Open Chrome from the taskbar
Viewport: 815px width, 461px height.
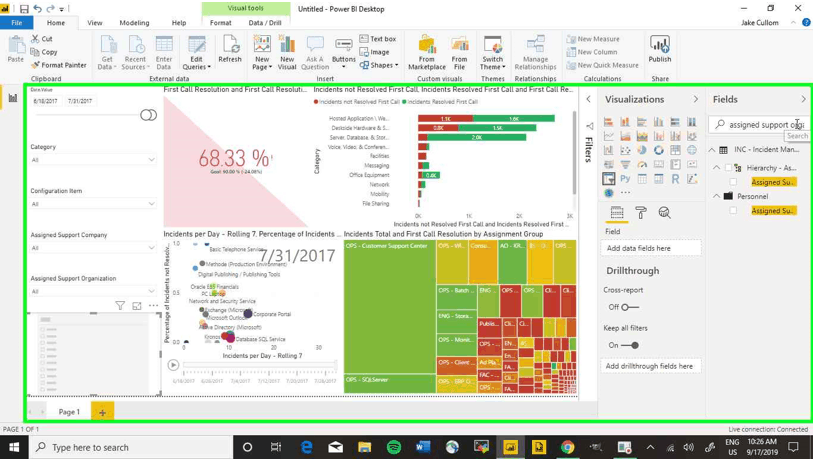(568, 447)
